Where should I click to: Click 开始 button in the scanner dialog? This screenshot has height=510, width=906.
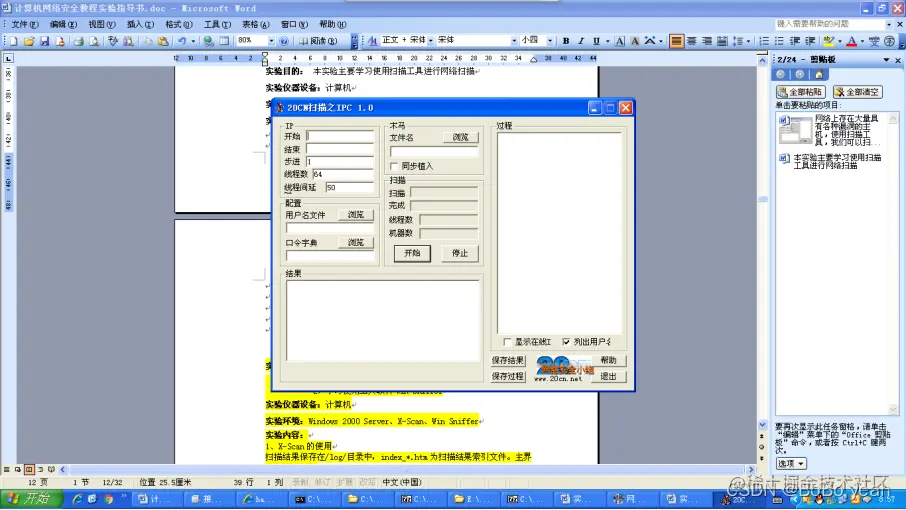412,253
